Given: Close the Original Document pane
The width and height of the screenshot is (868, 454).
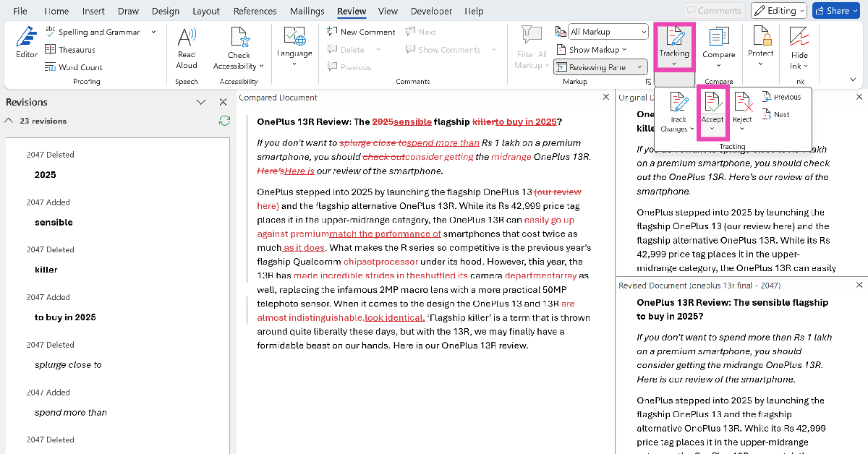Looking at the screenshot, I should [859, 97].
